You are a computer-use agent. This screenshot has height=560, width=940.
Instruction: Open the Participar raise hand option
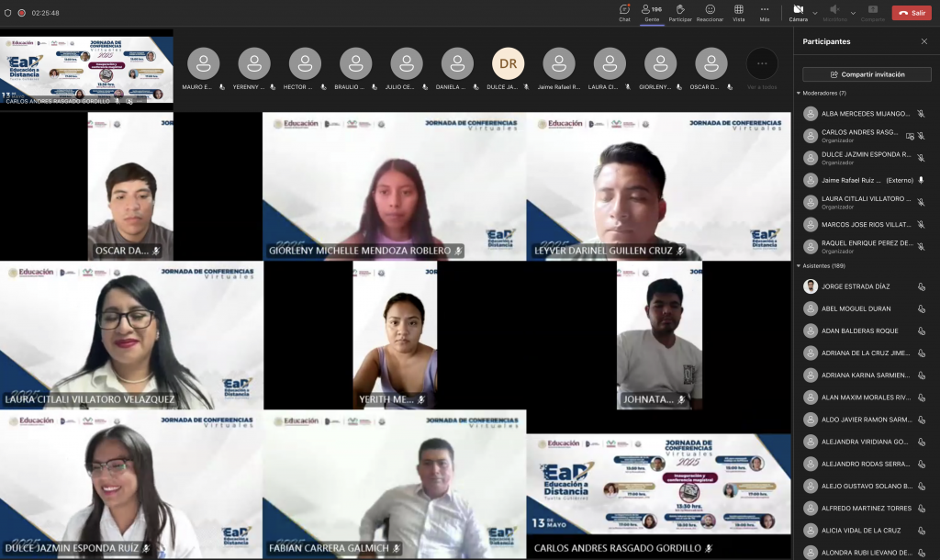point(680,13)
